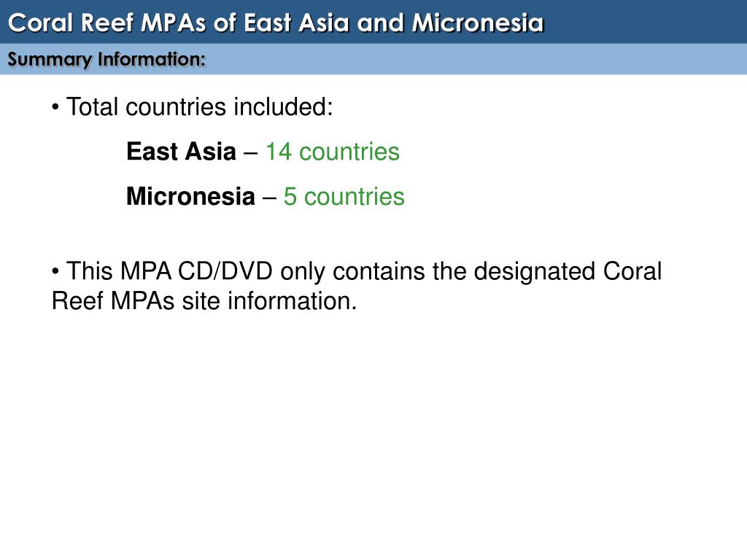Click the bullet point before 'This MPA'
The width and height of the screenshot is (747, 560).
55,272
